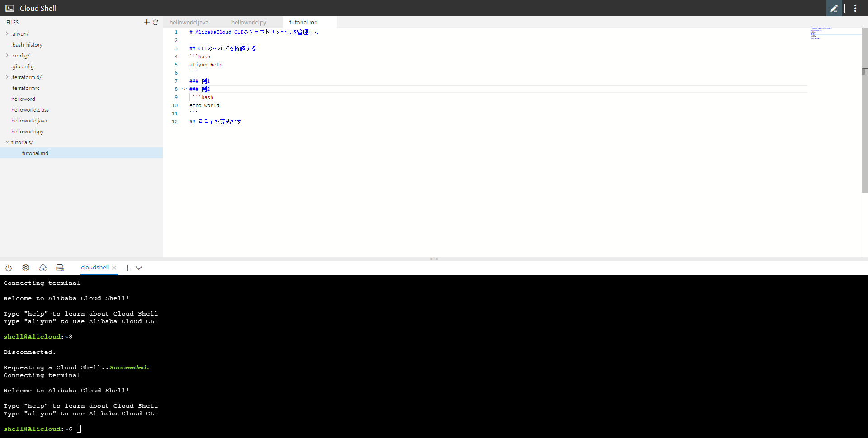The height and width of the screenshot is (438, 868).
Task: Collapse the tutorials/ folder
Action: (x=7, y=142)
